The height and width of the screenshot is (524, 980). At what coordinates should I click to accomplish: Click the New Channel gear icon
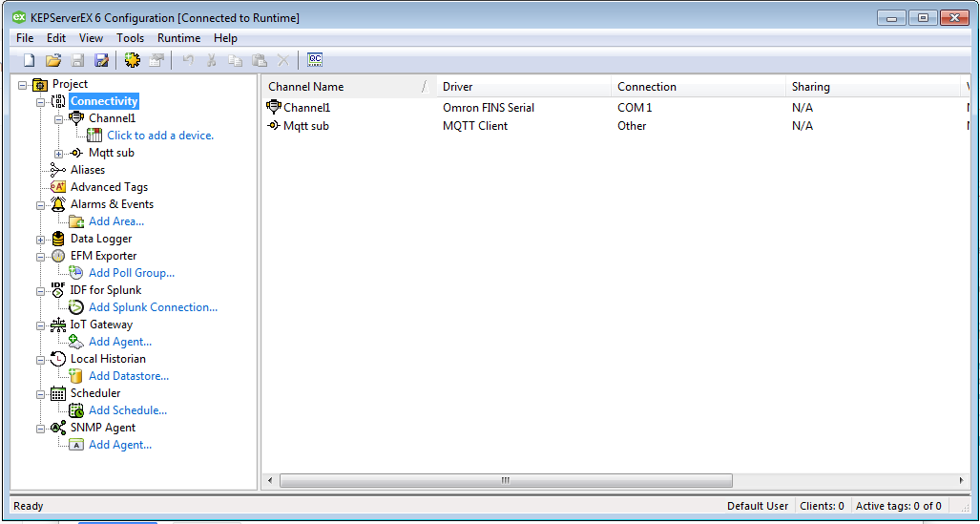(132, 60)
